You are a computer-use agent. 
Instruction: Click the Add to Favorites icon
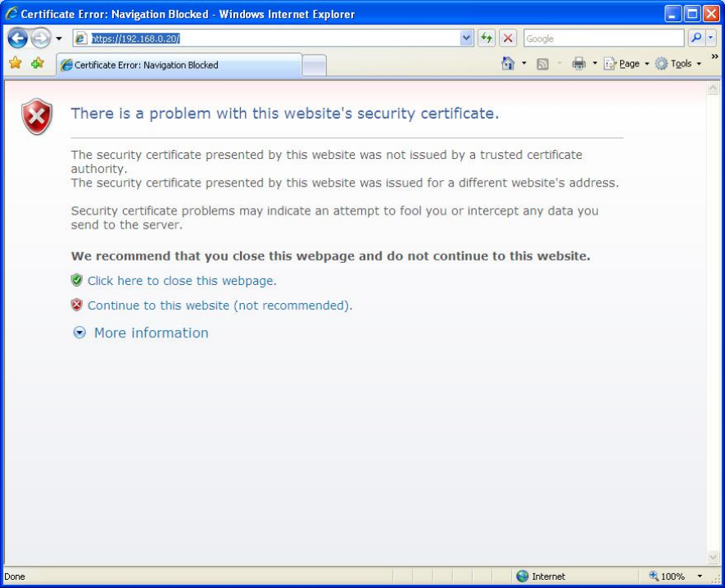(38, 62)
